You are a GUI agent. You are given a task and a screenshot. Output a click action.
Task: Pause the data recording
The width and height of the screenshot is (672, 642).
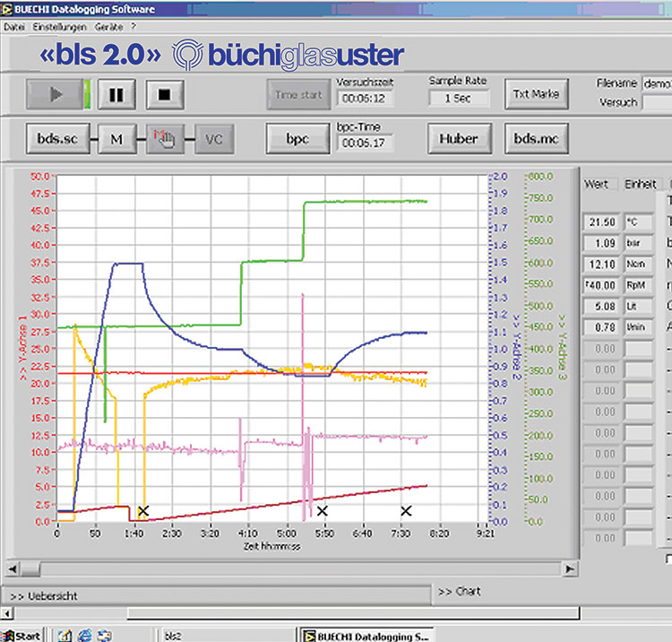point(116,94)
